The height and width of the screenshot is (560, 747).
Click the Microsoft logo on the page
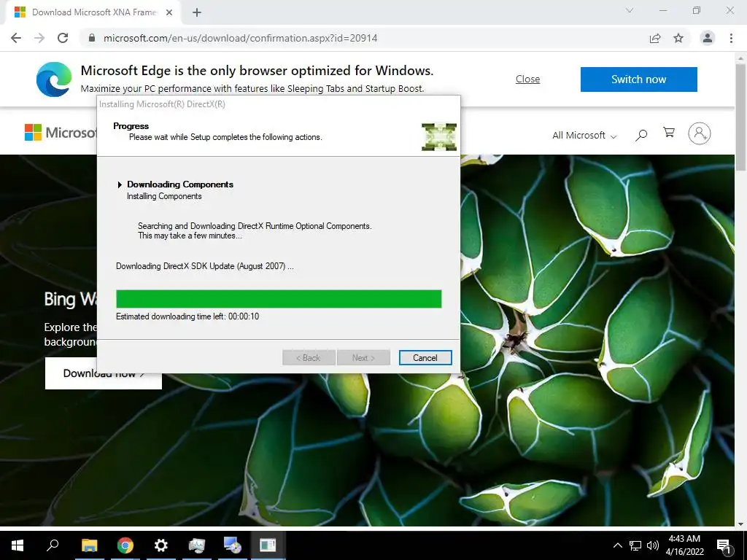coord(61,133)
